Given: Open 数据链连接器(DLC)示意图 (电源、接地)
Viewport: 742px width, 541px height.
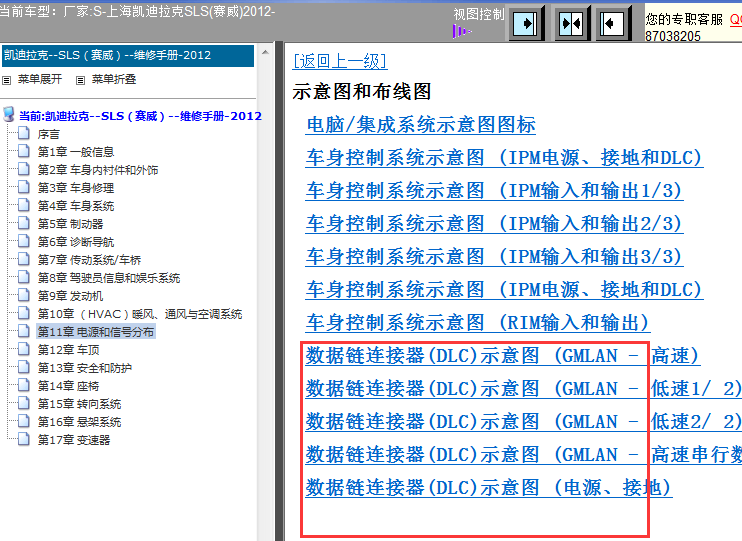Looking at the screenshot, I should point(489,487).
